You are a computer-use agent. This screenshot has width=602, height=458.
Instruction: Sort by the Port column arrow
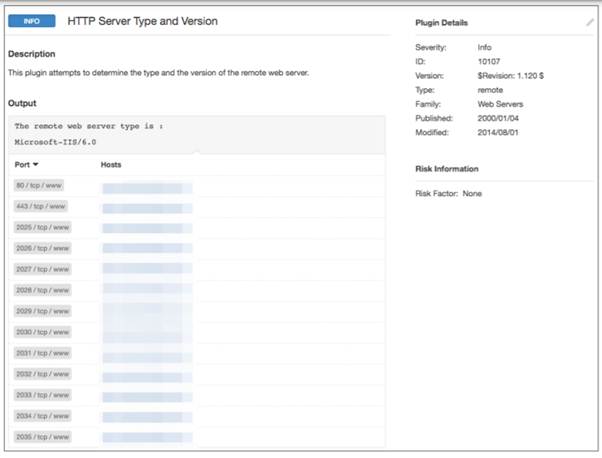[x=36, y=164]
